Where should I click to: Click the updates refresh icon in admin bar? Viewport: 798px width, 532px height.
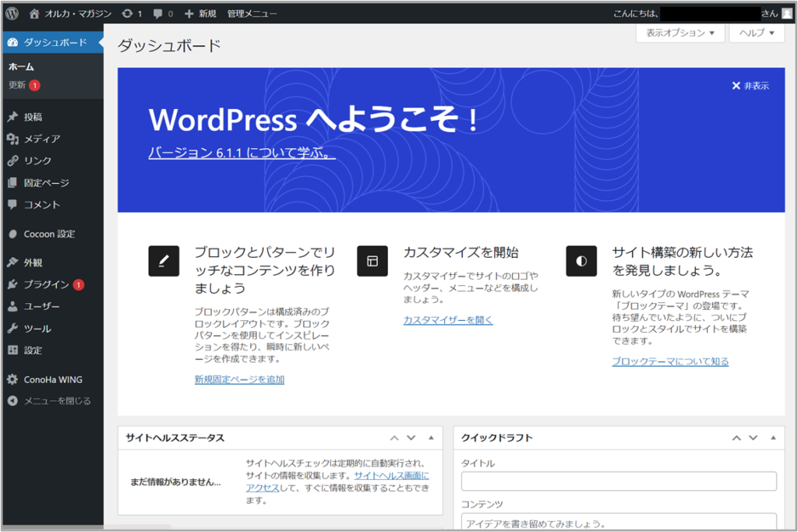click(x=127, y=14)
